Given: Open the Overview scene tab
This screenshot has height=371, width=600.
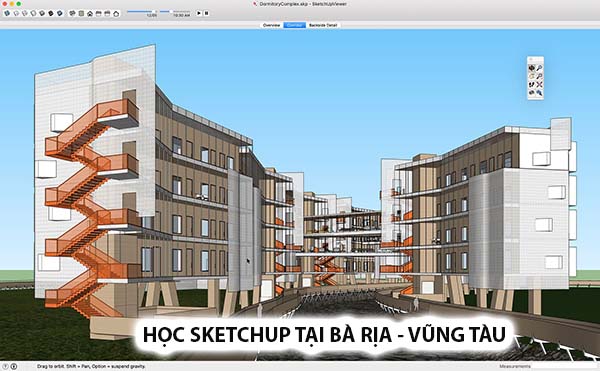Looking at the screenshot, I should [x=271, y=25].
